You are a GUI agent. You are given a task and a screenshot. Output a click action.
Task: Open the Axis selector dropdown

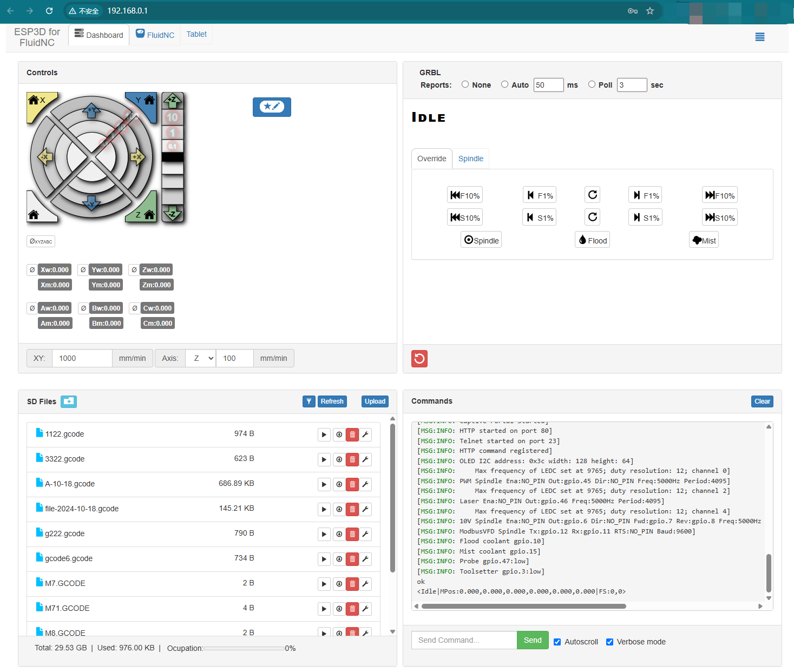coord(201,358)
